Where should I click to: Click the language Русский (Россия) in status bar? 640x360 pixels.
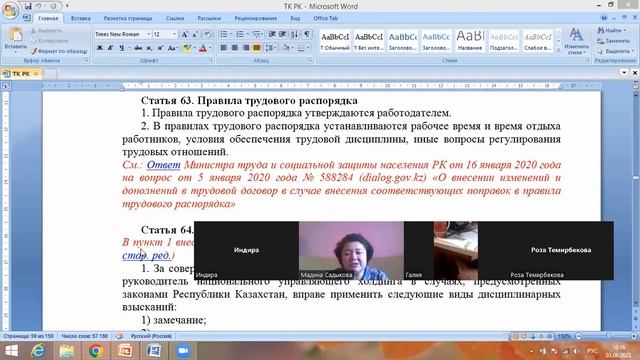pos(151,336)
